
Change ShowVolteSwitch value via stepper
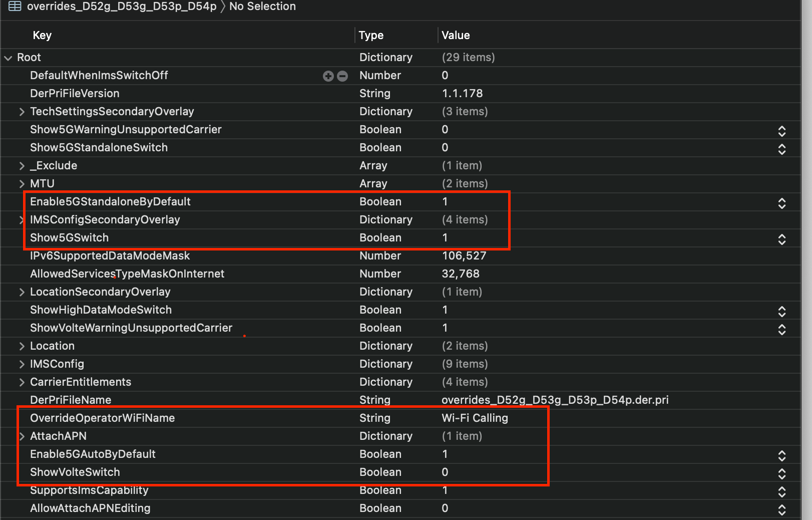click(x=781, y=473)
